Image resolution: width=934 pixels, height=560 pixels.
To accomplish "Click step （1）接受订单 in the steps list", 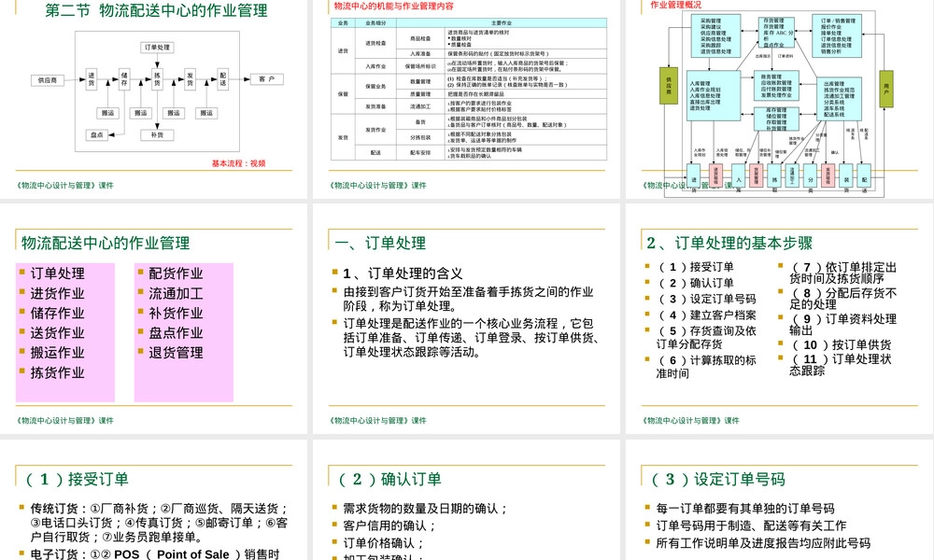I will pyautogui.click(x=695, y=267).
